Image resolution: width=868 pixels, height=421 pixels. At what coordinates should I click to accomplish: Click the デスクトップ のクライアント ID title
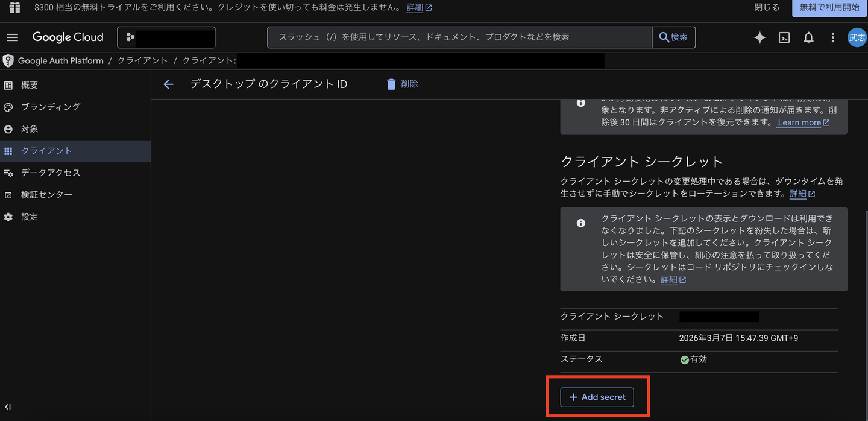click(269, 84)
